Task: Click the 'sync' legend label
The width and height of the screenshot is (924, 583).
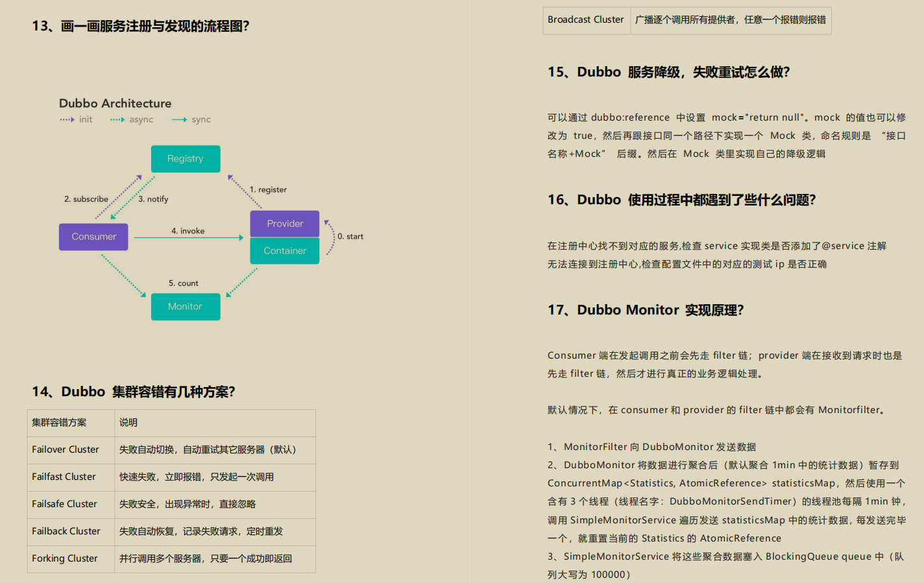Action: click(x=201, y=119)
